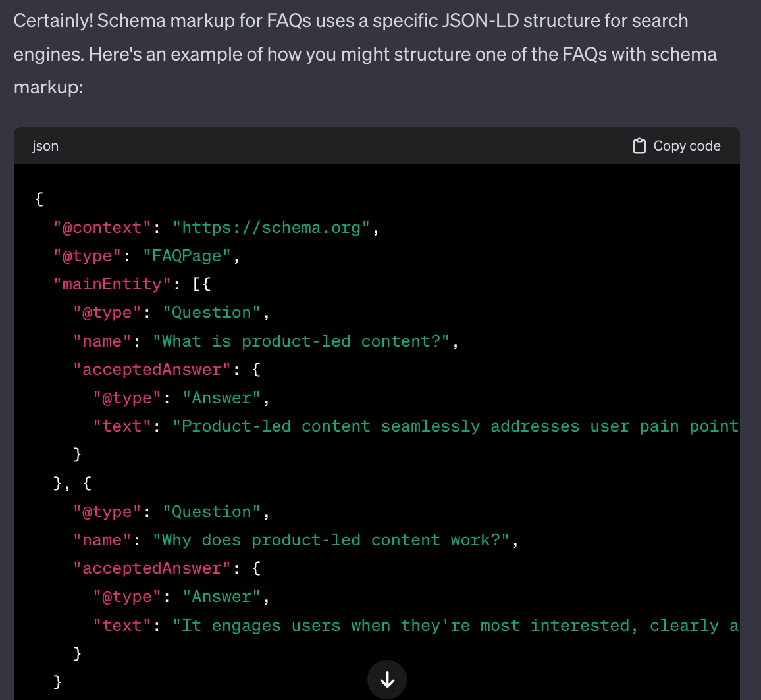
Task: Click "Why does product-led content work?" string
Action: coord(332,540)
